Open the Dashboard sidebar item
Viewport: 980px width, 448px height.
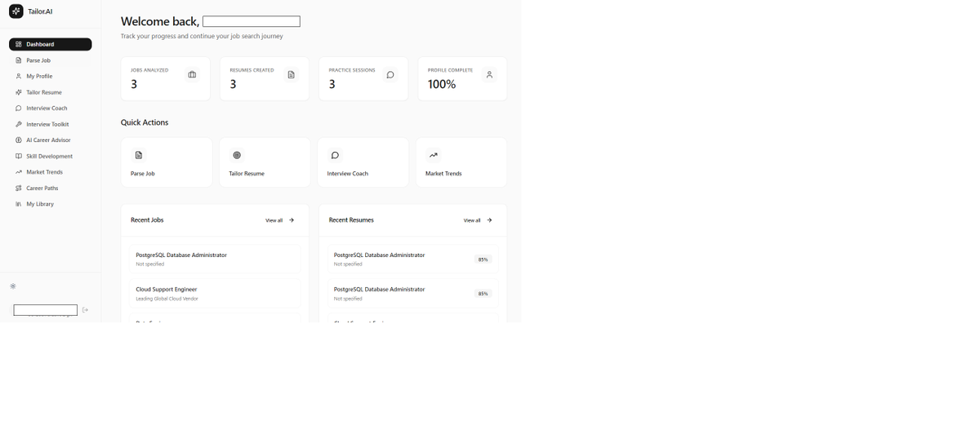point(51,44)
